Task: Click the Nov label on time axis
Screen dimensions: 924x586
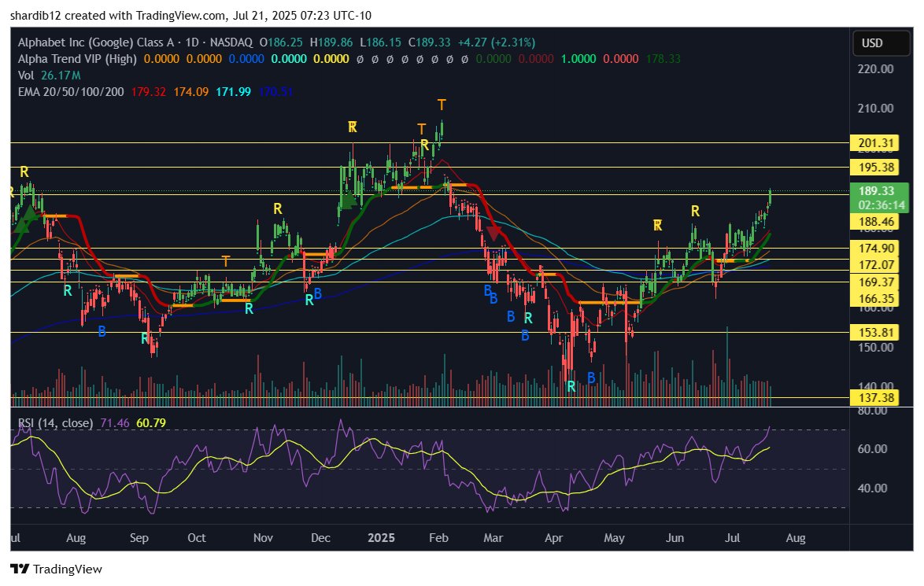Action: tap(263, 538)
